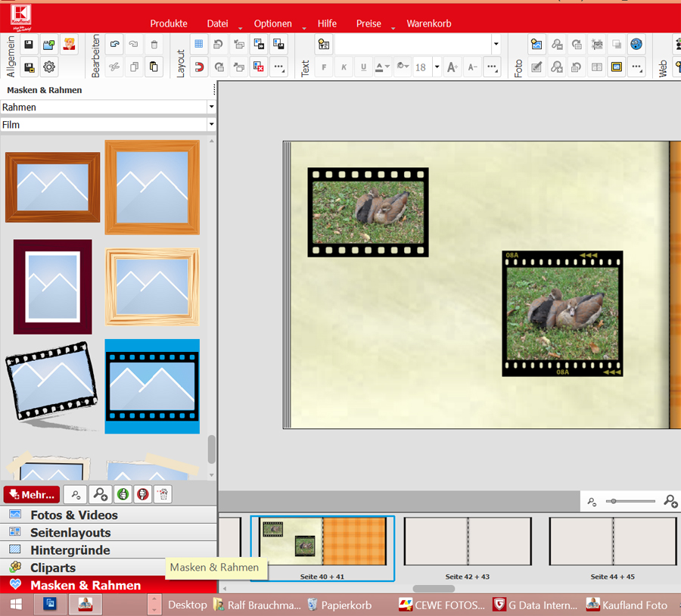Image resolution: width=681 pixels, height=616 pixels.
Task: Click the undo arrow in Bearbeiten
Action: tap(114, 45)
